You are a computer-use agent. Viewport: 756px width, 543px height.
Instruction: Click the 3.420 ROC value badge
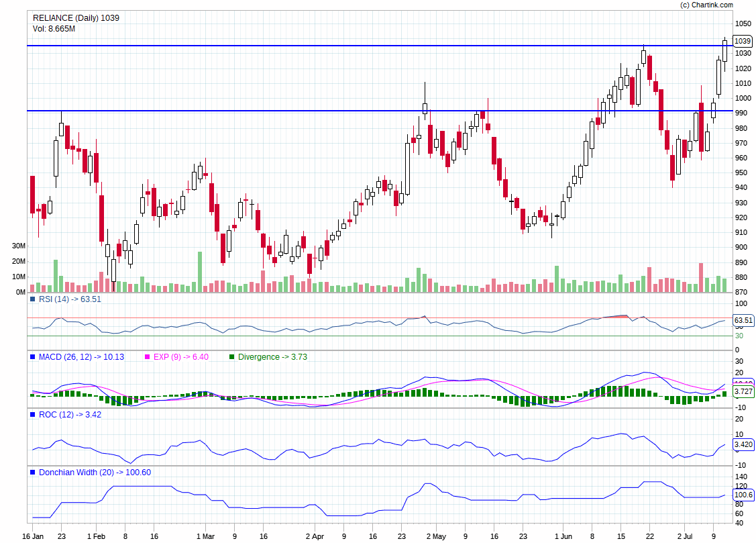coord(745,444)
